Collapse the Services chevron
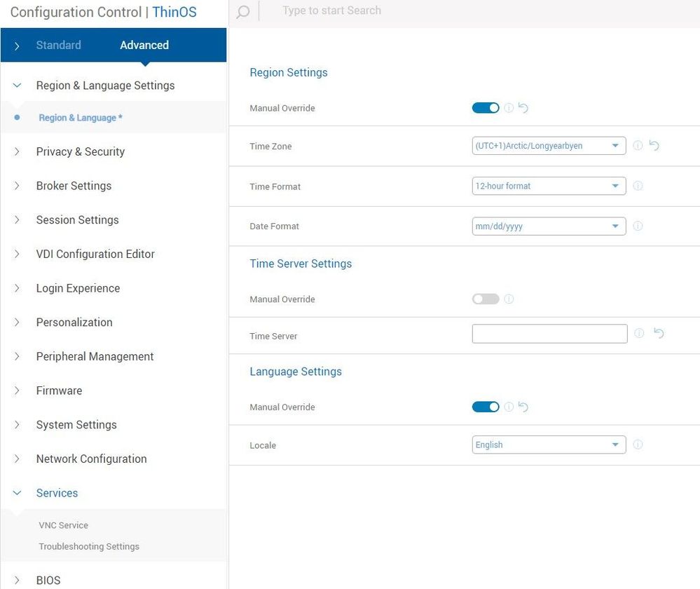This screenshot has width=700, height=589. click(x=17, y=493)
